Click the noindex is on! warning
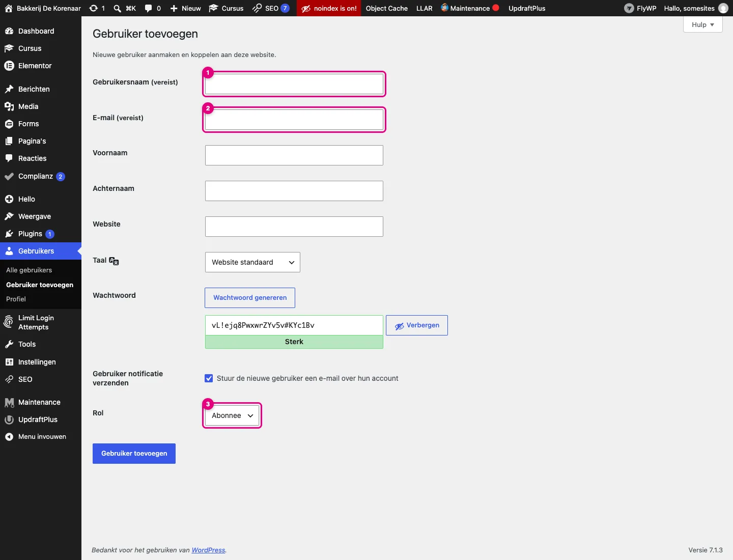 [x=329, y=8]
